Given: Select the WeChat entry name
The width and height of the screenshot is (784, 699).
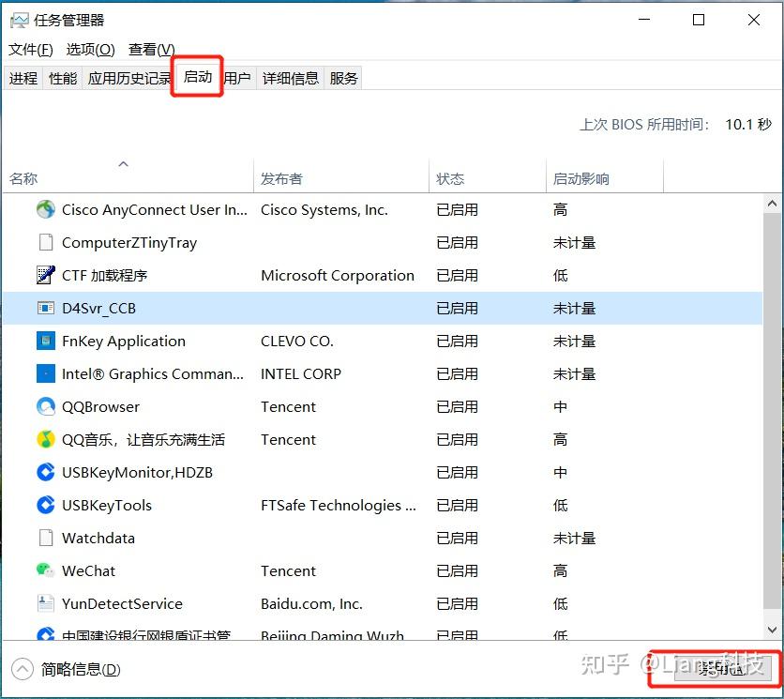Looking at the screenshot, I should [x=88, y=570].
